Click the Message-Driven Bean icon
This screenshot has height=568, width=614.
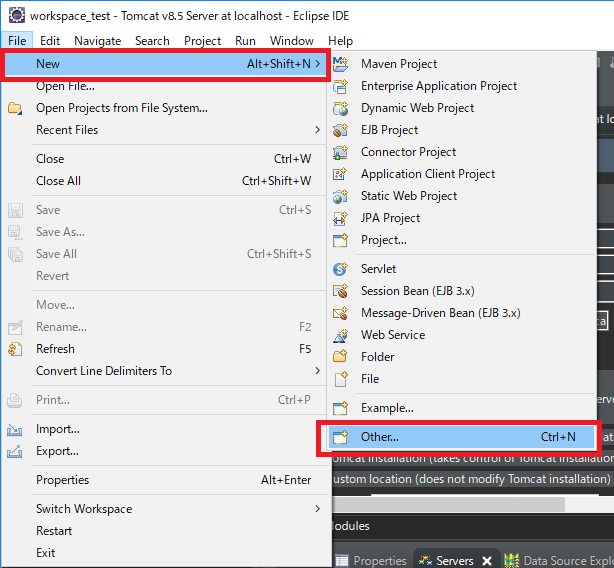[340, 313]
